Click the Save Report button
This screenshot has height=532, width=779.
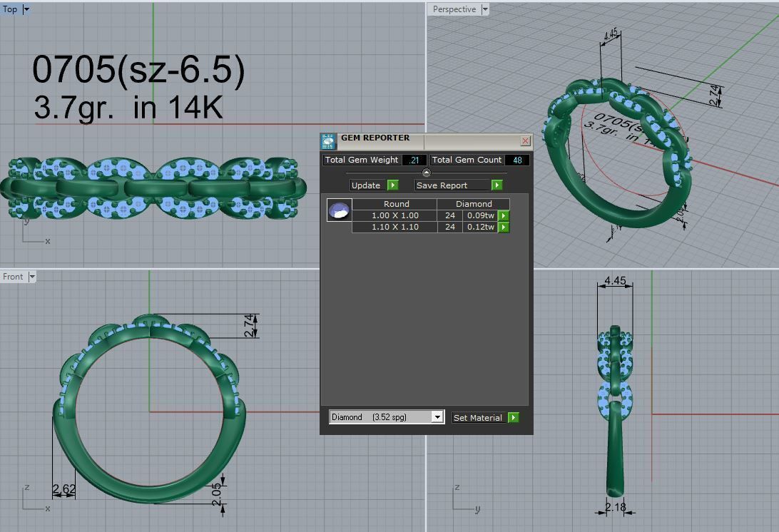pos(453,185)
